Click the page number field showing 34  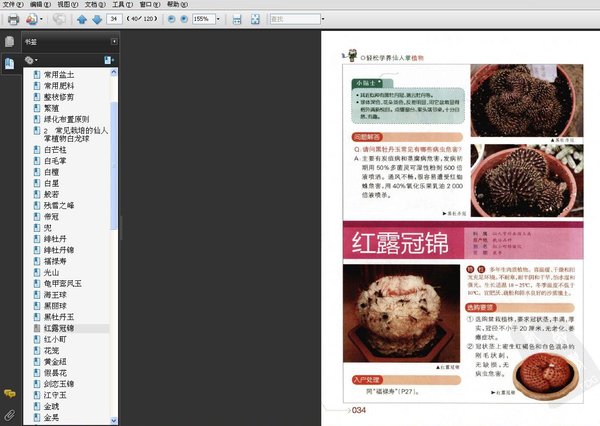pyautogui.click(x=114, y=19)
